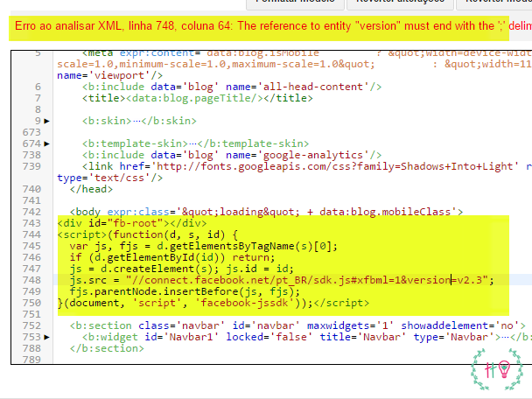Click the closing </b:section> tag
Viewport: 532px width, 399px height.
pyautogui.click(x=107, y=348)
